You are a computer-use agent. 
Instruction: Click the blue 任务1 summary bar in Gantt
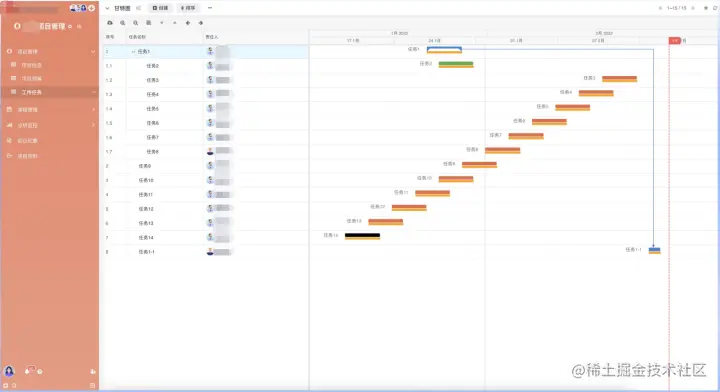point(444,50)
